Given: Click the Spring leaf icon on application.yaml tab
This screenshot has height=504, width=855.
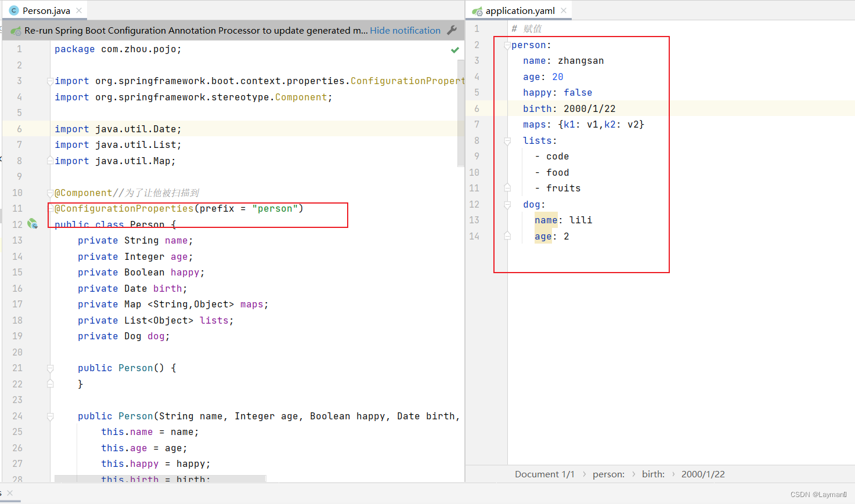Looking at the screenshot, I should click(x=478, y=10).
